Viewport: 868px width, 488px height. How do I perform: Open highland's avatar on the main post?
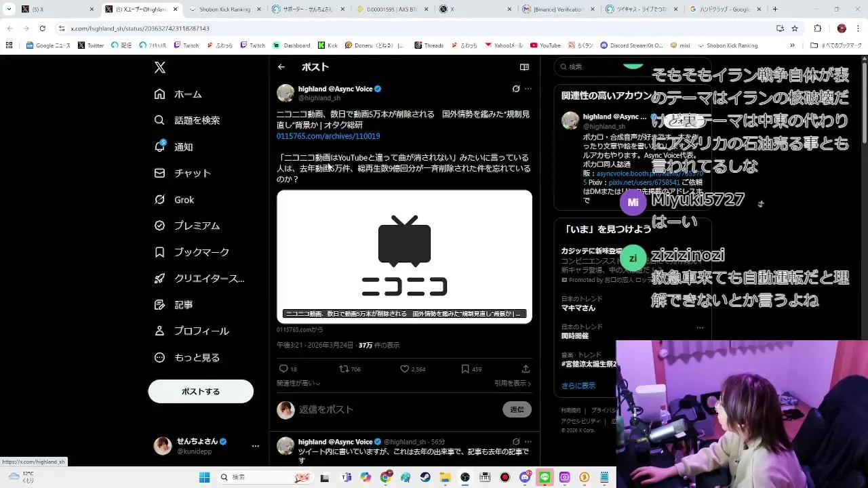[x=285, y=93]
